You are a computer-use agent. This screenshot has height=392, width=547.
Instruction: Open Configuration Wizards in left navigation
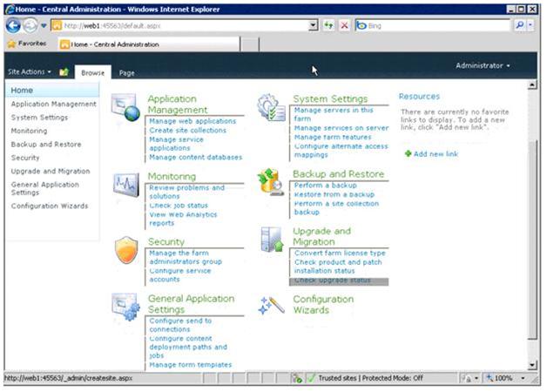[x=50, y=206]
